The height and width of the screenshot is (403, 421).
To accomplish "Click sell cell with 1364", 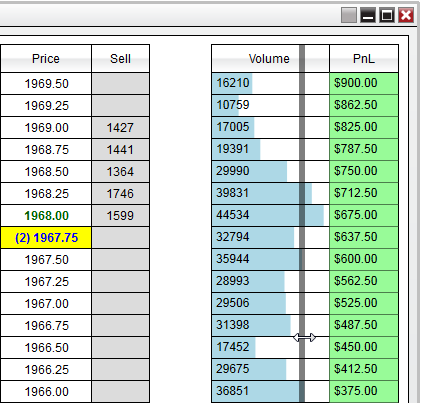I will pyautogui.click(x=120, y=172).
